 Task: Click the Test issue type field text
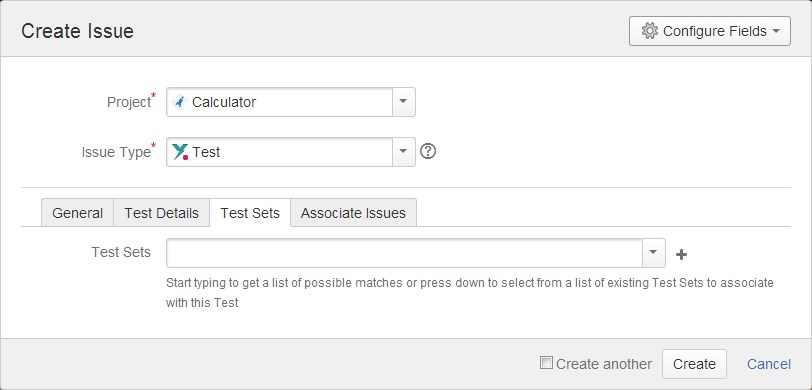(x=206, y=152)
